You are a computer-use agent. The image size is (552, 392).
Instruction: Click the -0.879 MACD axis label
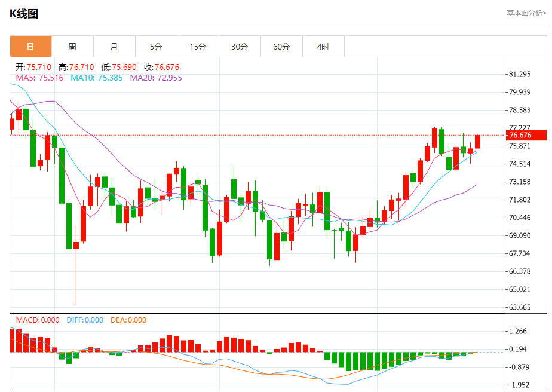pyautogui.click(x=519, y=367)
